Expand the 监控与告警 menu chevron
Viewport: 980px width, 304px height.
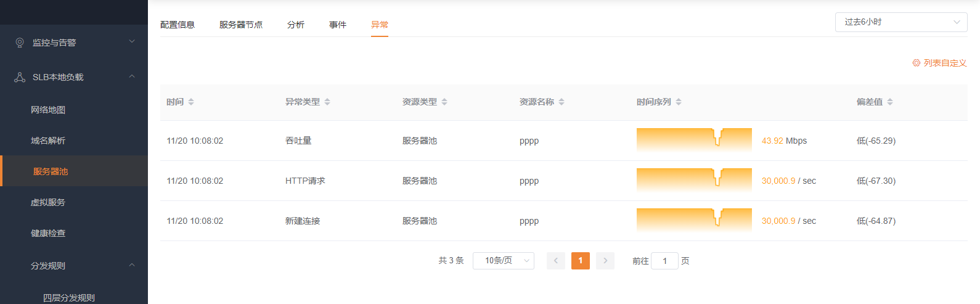coord(131,42)
